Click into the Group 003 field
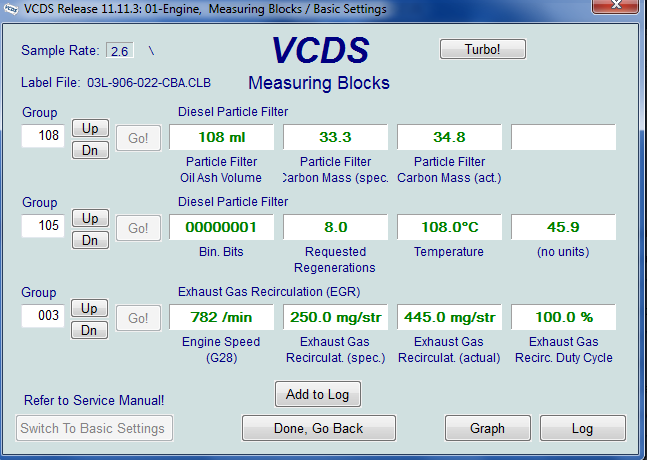Image resolution: width=647 pixels, height=460 pixels. [x=43, y=315]
